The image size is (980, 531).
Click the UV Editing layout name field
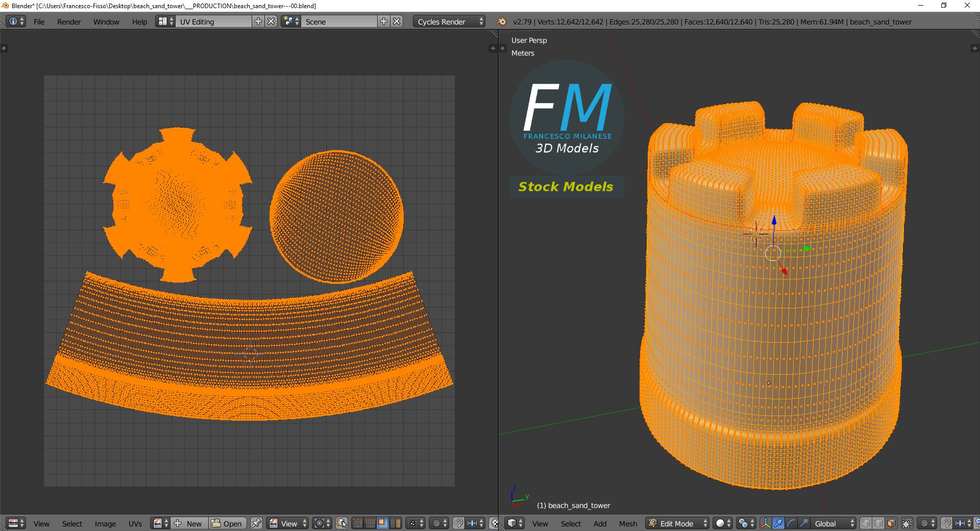[214, 22]
